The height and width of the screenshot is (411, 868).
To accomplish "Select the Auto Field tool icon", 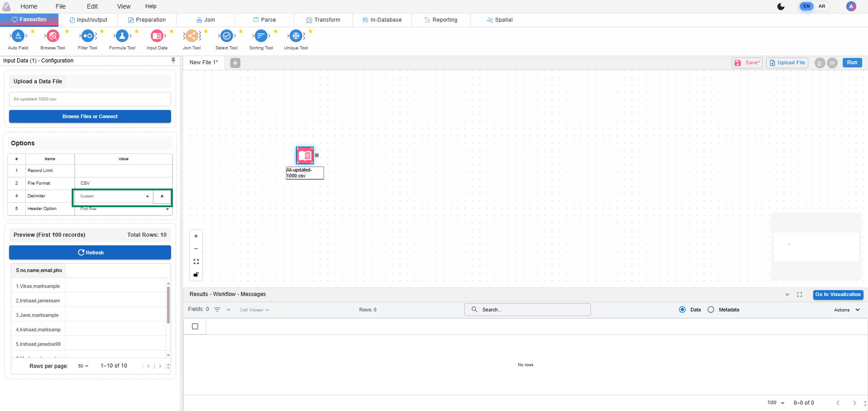I will click(18, 36).
